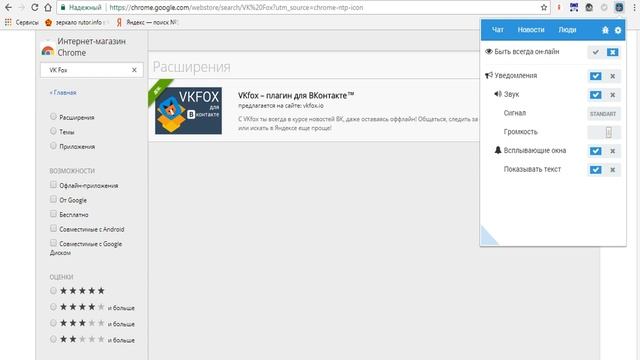The image size is (640, 360).
Task: Enable Быть всегда он-лайн with the checkmark
Action: coord(596,52)
